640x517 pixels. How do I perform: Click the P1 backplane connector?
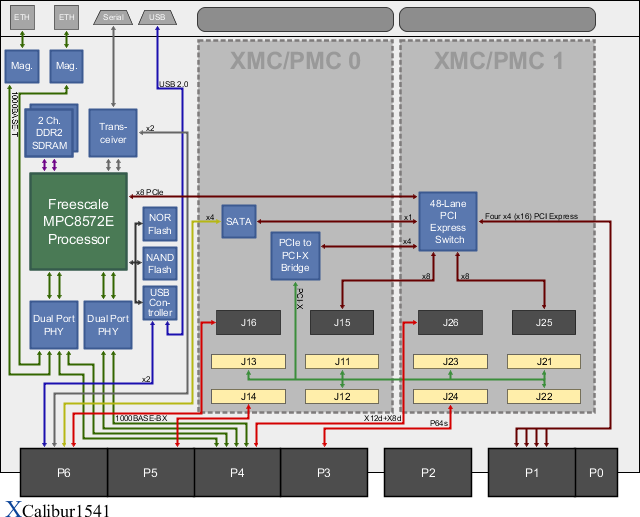[531, 473]
